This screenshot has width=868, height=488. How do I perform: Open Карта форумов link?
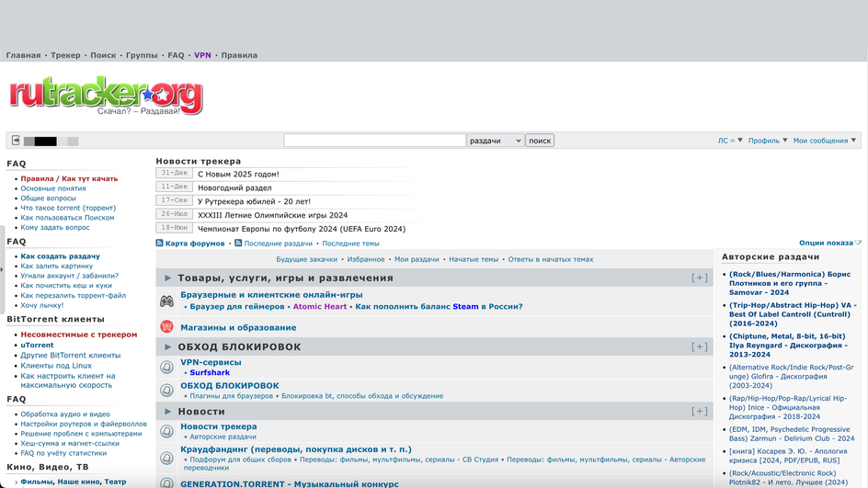click(195, 244)
